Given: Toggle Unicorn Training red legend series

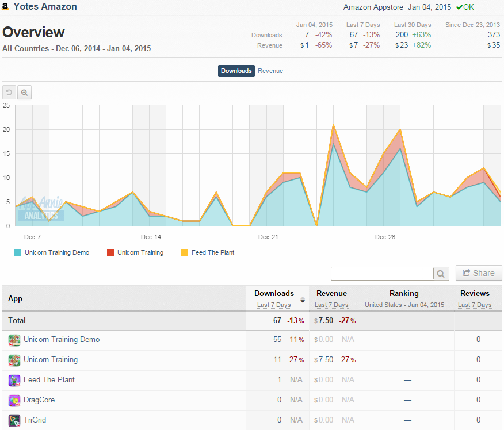Looking at the screenshot, I should [x=135, y=252].
